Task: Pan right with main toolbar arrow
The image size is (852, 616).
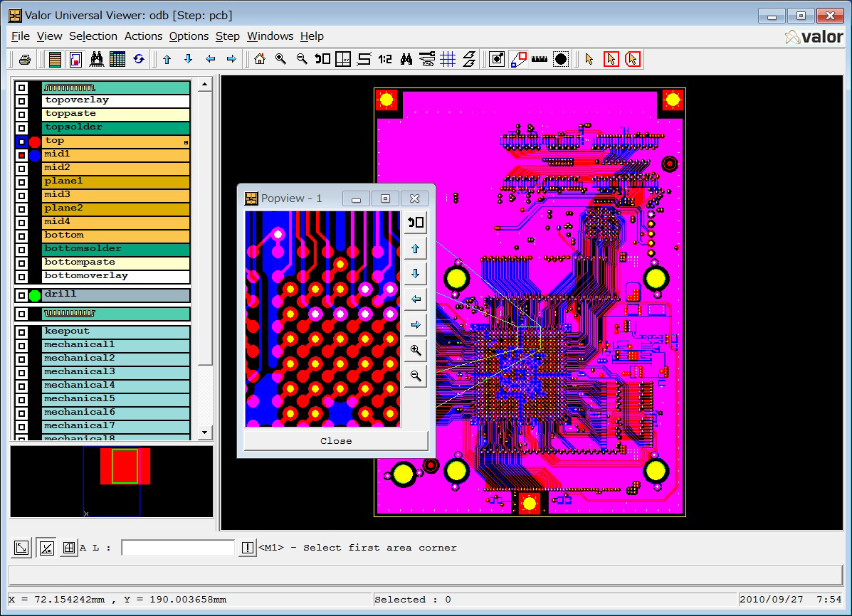Action: pos(231,59)
